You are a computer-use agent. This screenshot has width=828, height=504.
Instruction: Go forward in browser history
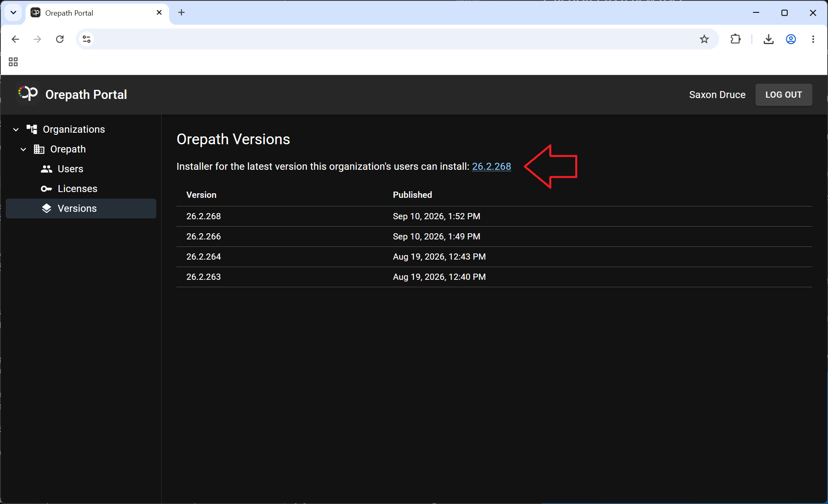click(x=38, y=39)
